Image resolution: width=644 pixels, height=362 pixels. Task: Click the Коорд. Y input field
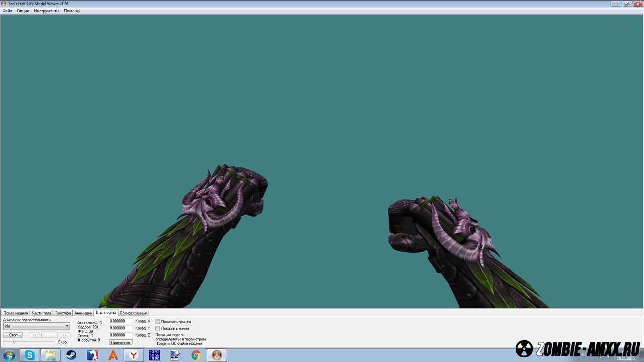[x=121, y=328]
